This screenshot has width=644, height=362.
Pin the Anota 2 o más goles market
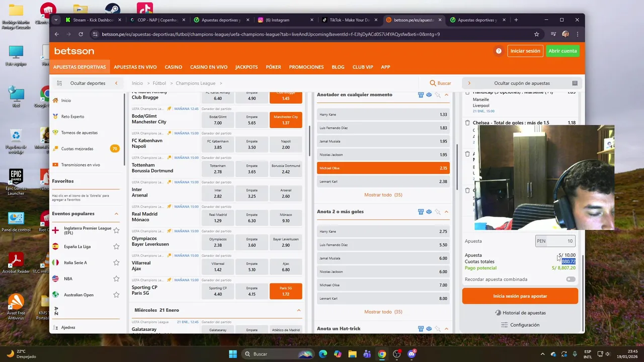(438, 212)
